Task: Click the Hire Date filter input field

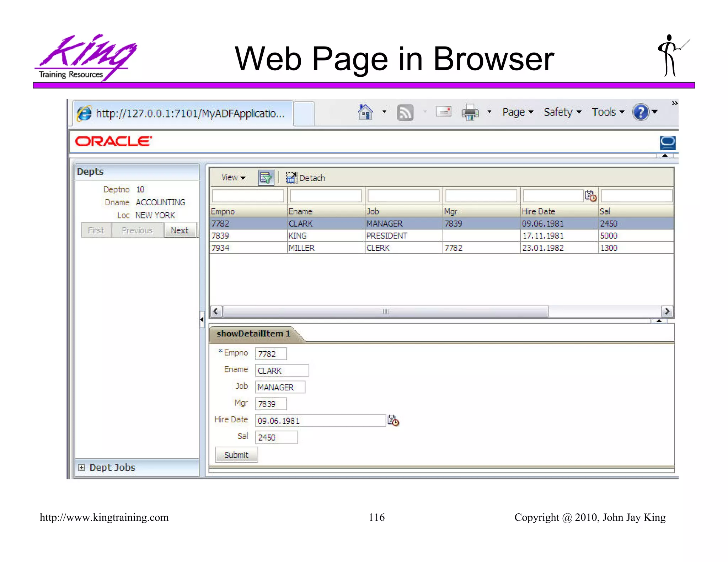Action: pyautogui.click(x=553, y=196)
